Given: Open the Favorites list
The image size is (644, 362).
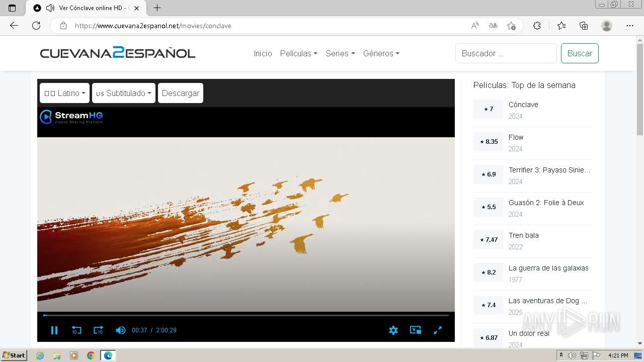Looking at the screenshot, I should click(x=561, y=26).
